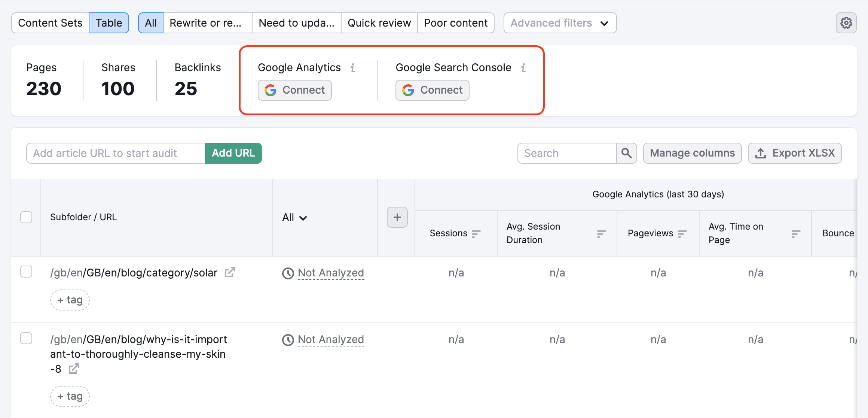This screenshot has width=868, height=418.
Task: Click the Pages 230 stat
Action: tap(44, 81)
